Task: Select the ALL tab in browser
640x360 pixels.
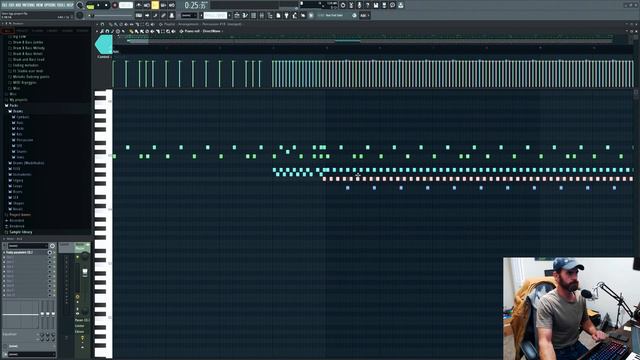Action: coord(8,31)
